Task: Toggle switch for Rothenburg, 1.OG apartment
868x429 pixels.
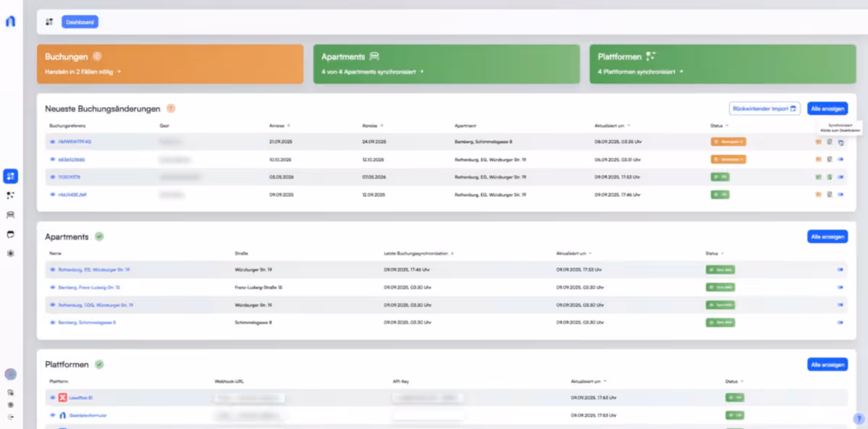Action: (x=840, y=305)
